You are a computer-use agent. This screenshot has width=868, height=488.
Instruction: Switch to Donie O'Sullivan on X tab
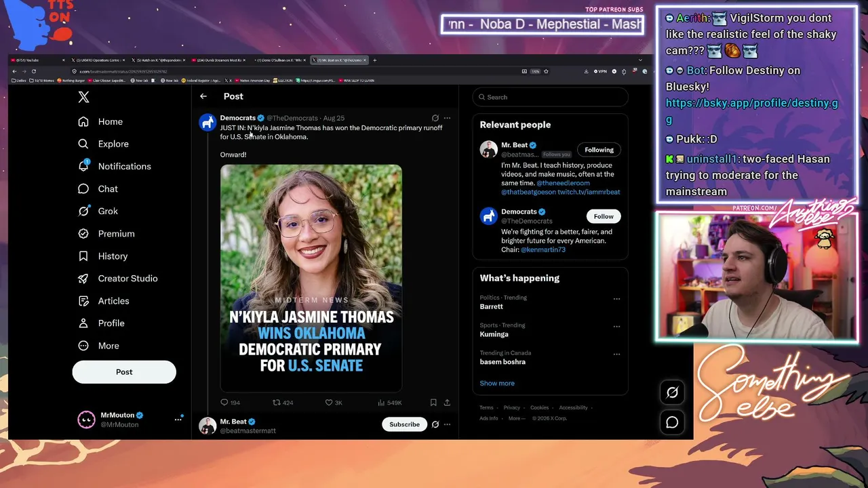coord(279,60)
